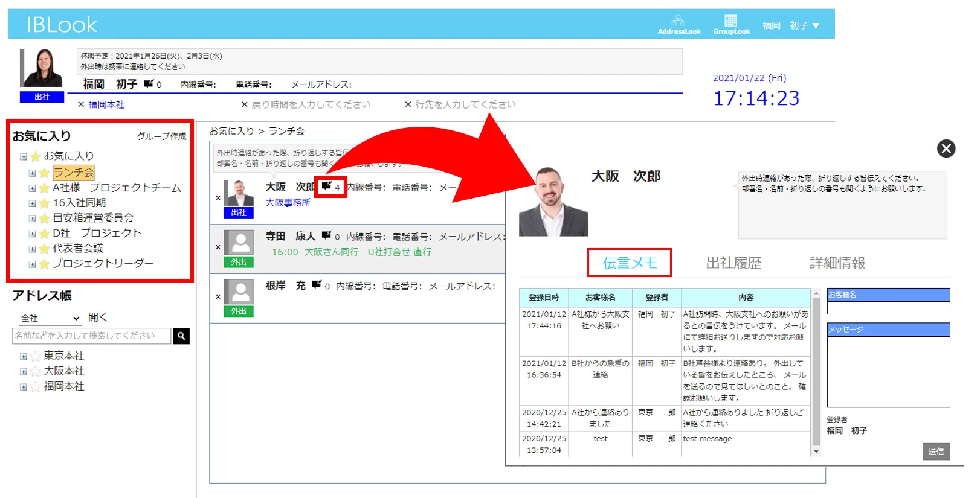
Task: Click the お気に入り breadcrumb link
Action: pos(231,131)
